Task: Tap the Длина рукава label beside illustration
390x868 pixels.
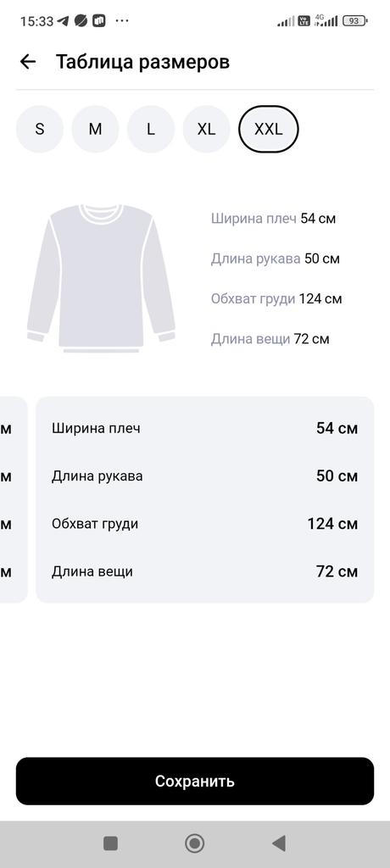Action: coord(256,259)
